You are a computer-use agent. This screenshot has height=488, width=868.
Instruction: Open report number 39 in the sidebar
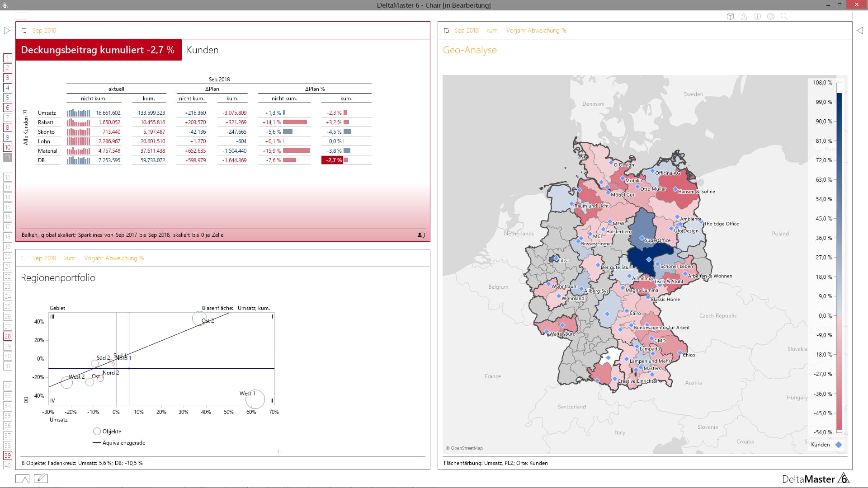[7, 455]
